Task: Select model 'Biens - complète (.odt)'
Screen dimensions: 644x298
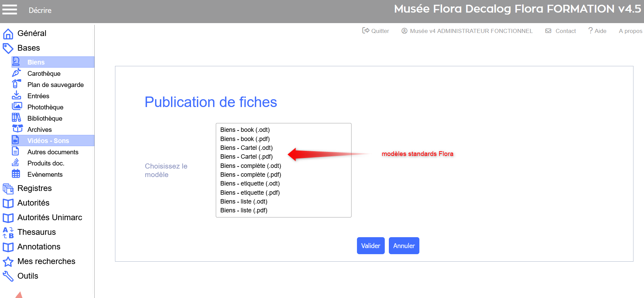Action: click(283, 166)
